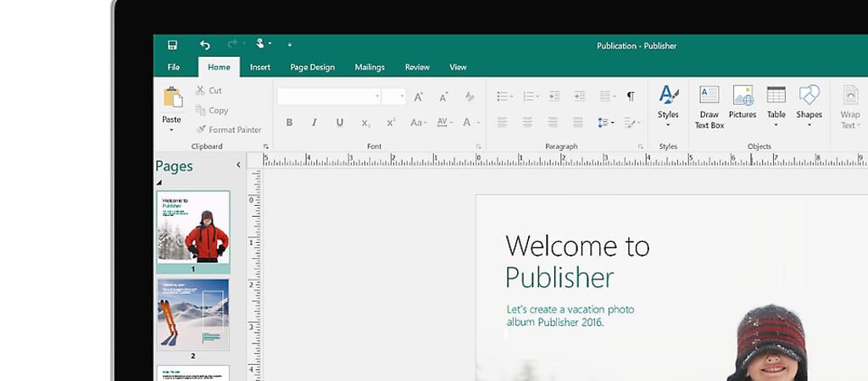This screenshot has width=868, height=381.
Task: Toggle paragraph marks display
Action: (630, 97)
